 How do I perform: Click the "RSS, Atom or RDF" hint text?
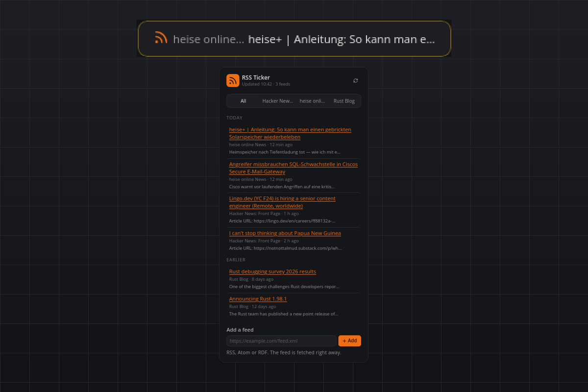(x=284, y=352)
